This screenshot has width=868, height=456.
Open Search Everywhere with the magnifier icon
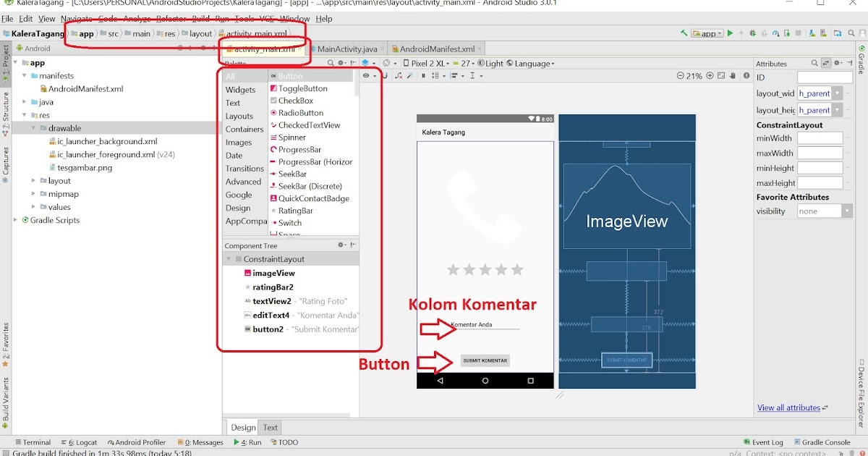pyautogui.click(x=851, y=33)
